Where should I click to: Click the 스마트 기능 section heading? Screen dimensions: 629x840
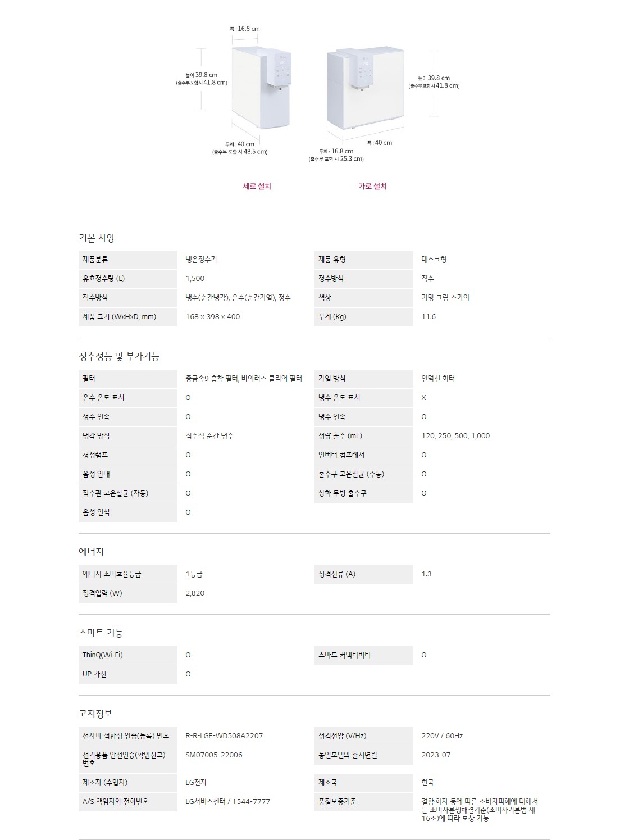(101, 633)
